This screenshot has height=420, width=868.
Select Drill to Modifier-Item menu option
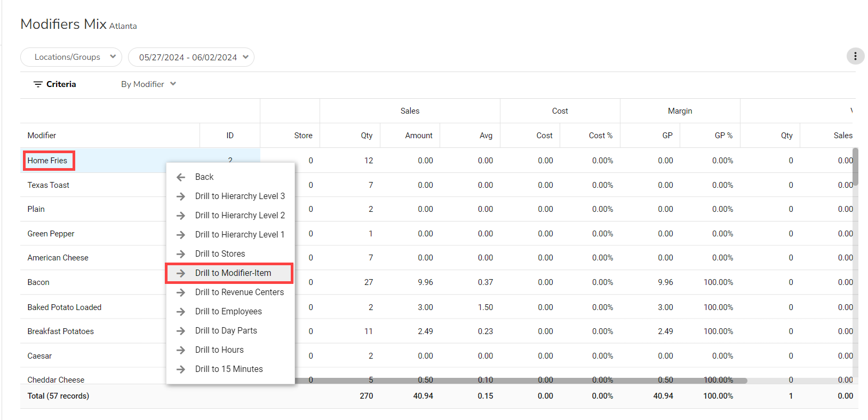pos(233,273)
